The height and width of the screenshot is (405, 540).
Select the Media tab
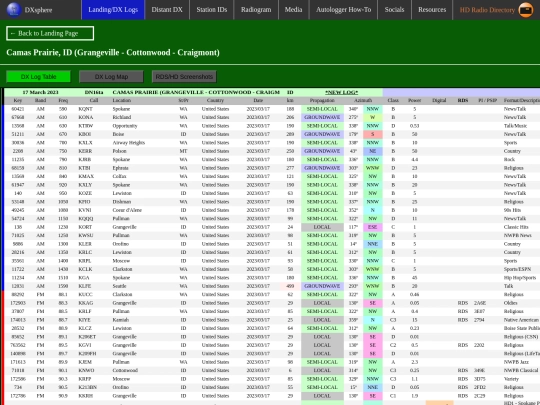tap(293, 10)
